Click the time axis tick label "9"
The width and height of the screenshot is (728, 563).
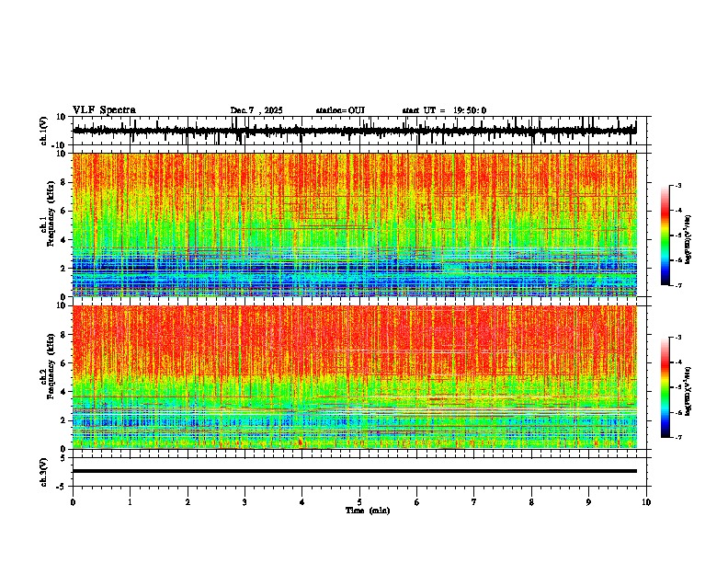(588, 502)
